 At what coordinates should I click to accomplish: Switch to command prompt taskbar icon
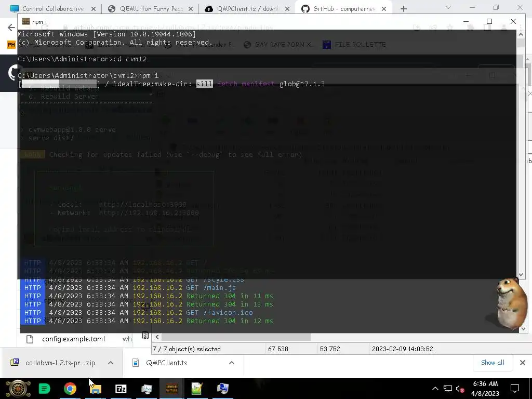point(171,389)
